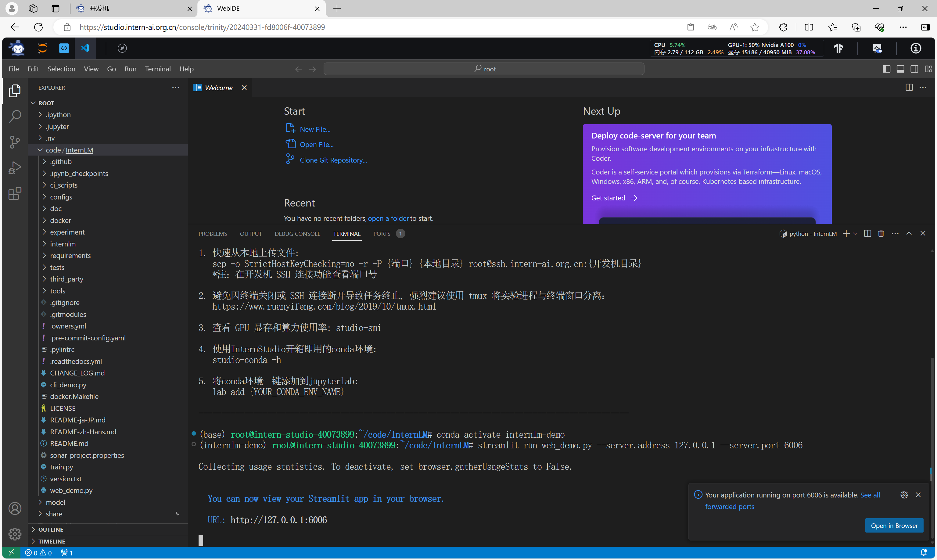Expand the third_party folder
Viewport: 937px width, 560px height.
(108, 279)
